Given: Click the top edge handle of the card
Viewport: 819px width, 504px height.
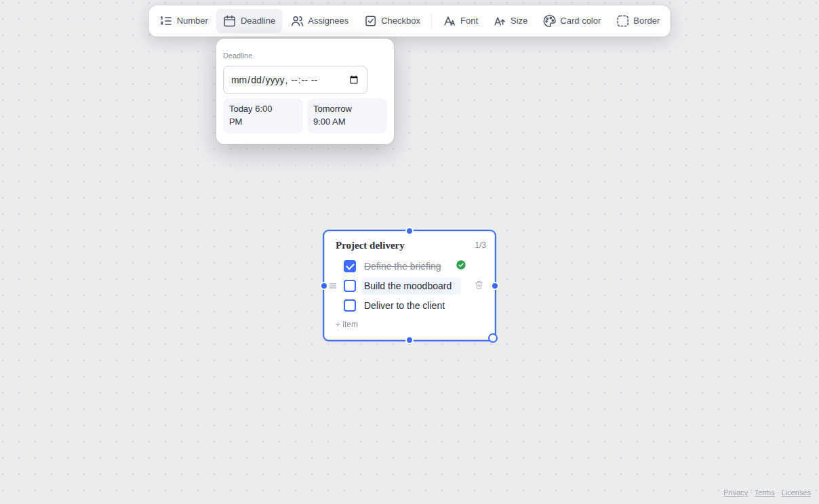Looking at the screenshot, I should tap(410, 231).
